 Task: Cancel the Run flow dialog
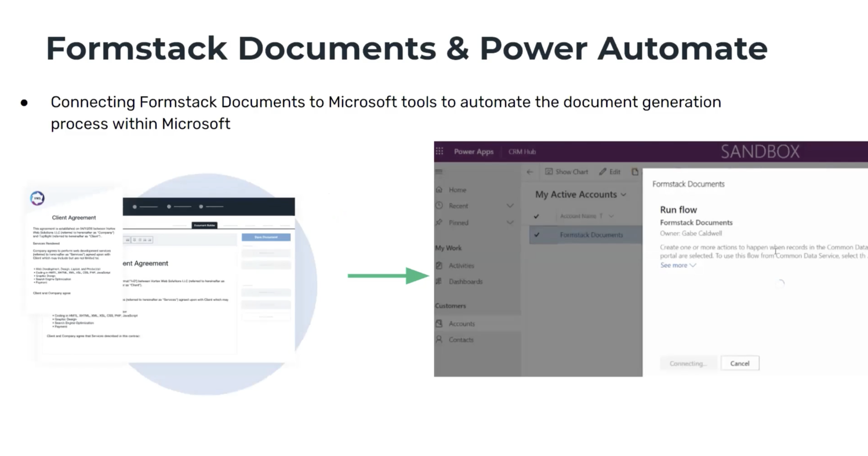(740, 363)
